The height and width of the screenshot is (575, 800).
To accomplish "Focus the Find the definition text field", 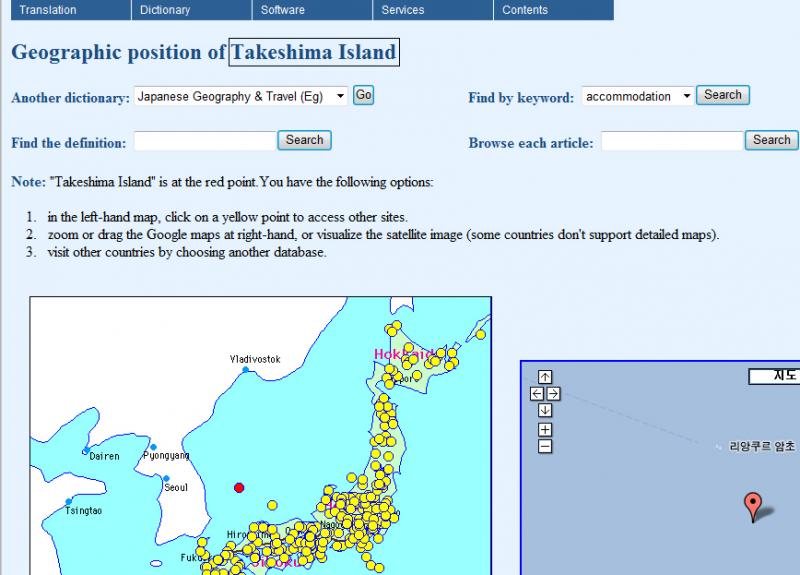I will tap(204, 141).
